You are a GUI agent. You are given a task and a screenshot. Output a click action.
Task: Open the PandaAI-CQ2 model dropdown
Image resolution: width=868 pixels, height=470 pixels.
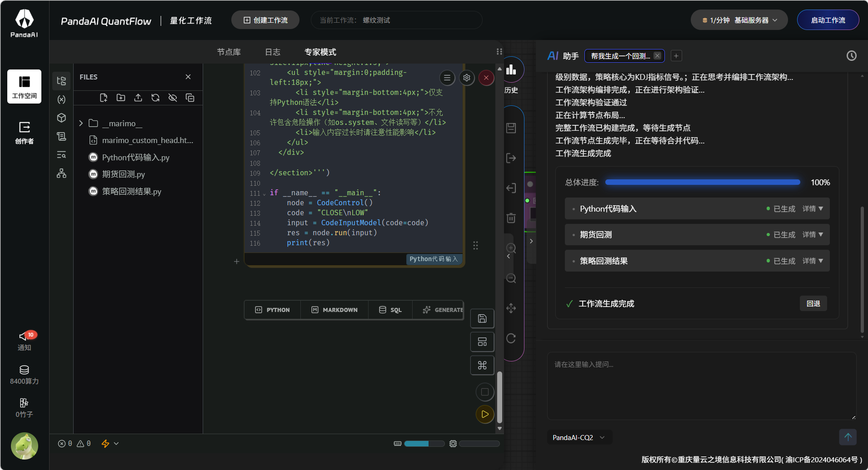tap(579, 437)
